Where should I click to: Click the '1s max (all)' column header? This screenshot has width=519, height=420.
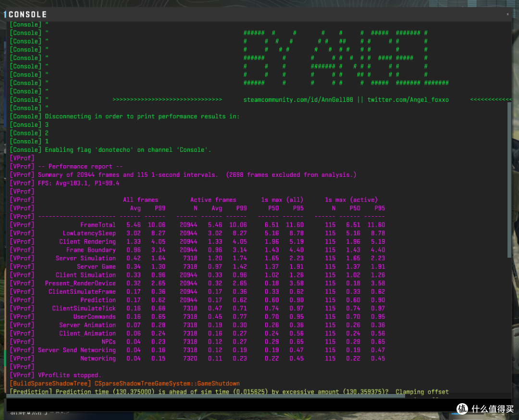tap(282, 199)
